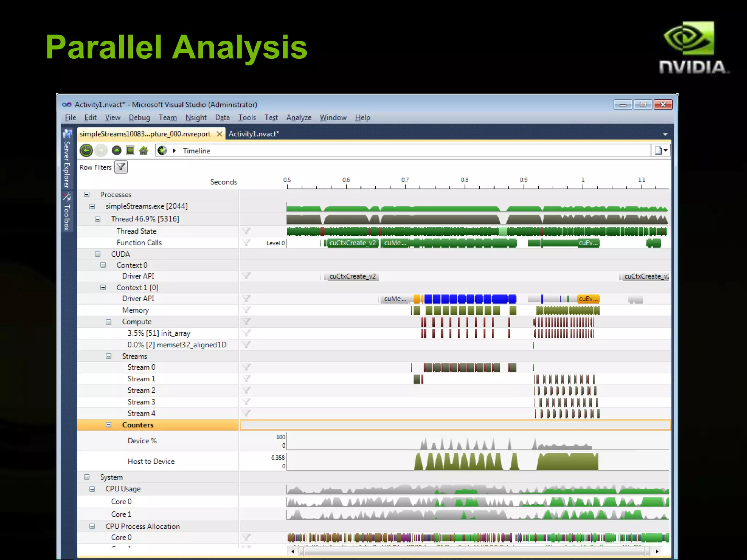Open the Row Filters funnel button
This screenshot has width=747, height=560.
click(121, 167)
